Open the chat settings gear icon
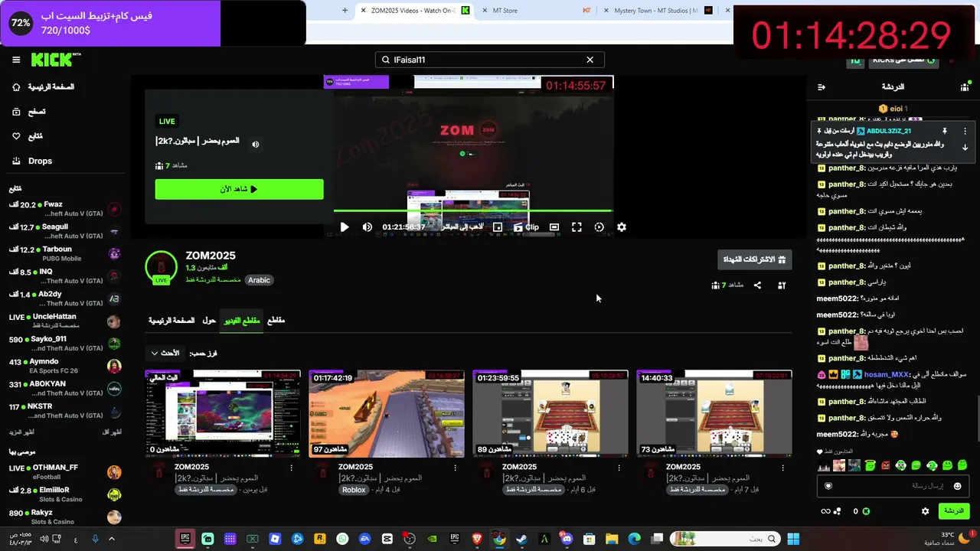The height and width of the screenshot is (551, 980). pyautogui.click(x=925, y=511)
